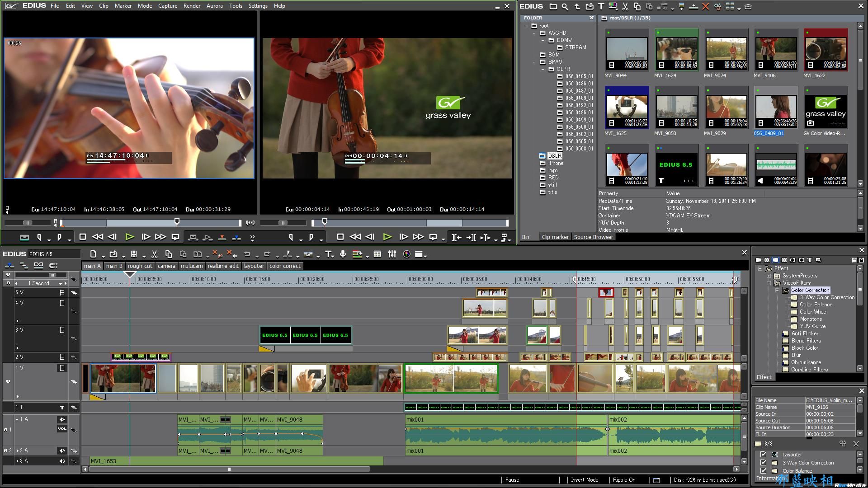Image resolution: width=868 pixels, height=488 pixels.
Task: Expand the CLPR folder in asset bin
Action: tap(542, 69)
